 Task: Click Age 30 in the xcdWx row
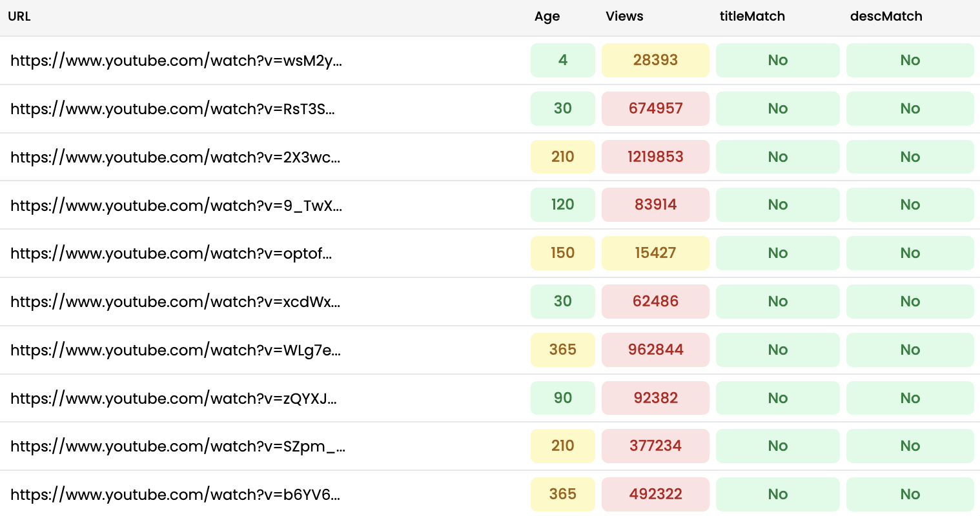563,301
